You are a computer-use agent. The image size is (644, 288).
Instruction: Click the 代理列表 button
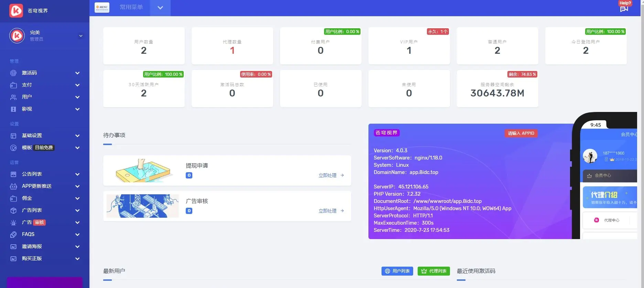click(x=434, y=271)
